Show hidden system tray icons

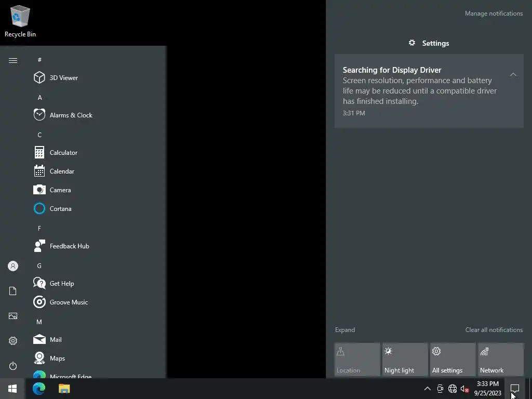(x=428, y=389)
